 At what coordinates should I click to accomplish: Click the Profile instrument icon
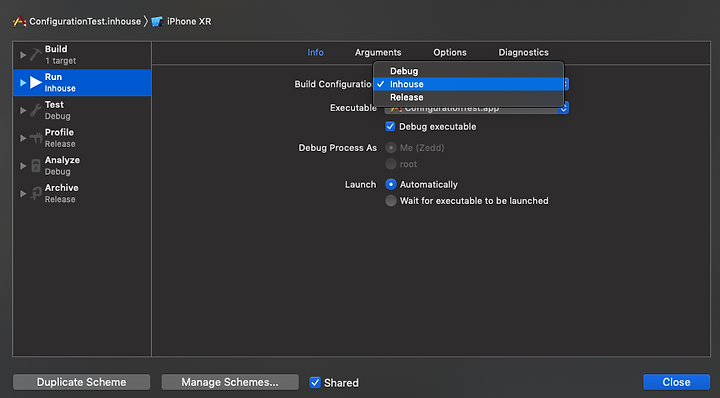click(36, 138)
